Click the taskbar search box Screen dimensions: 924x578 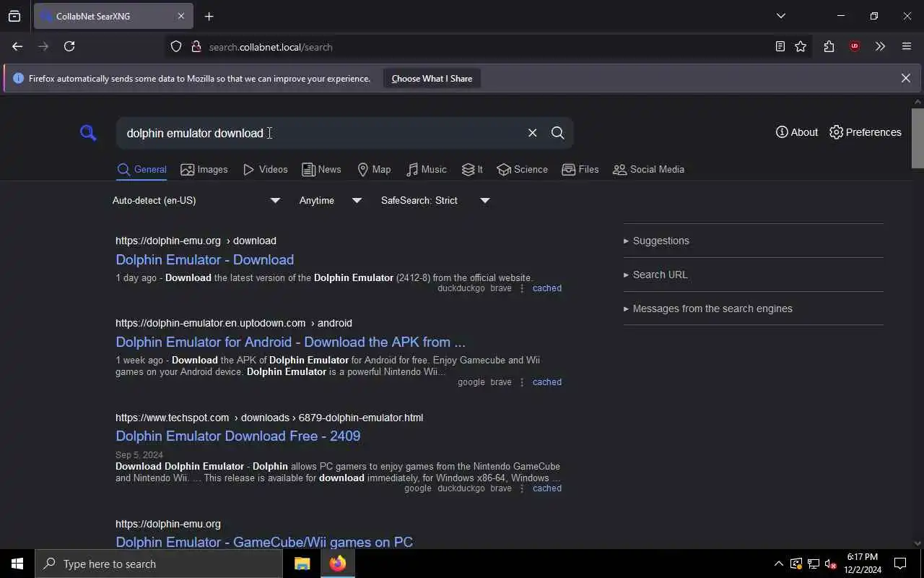click(x=159, y=564)
